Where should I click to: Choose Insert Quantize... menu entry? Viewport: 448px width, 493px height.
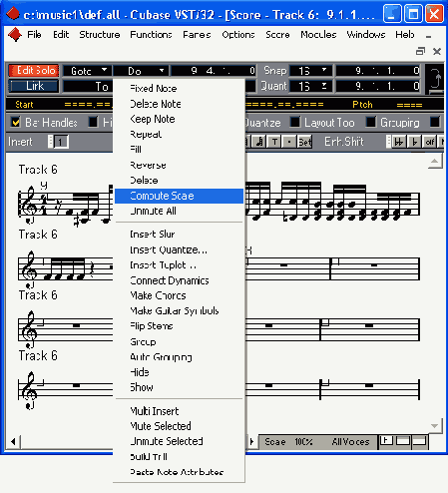click(179, 249)
